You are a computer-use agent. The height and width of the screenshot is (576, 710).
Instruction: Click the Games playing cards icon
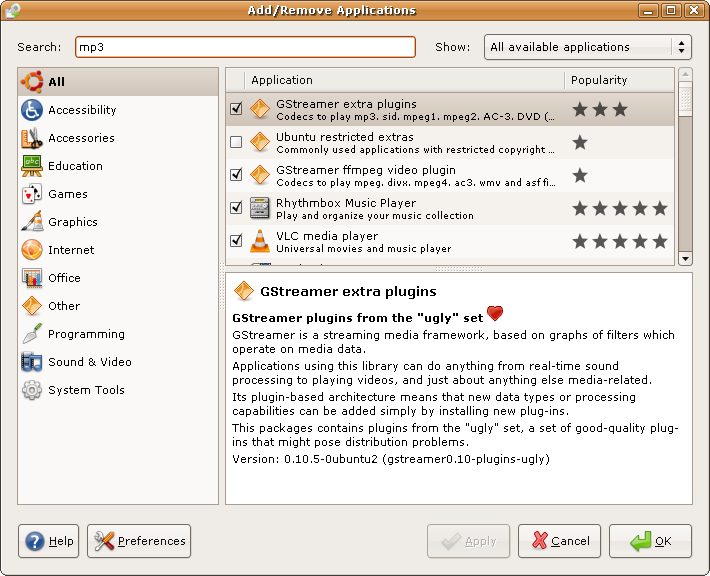point(32,194)
